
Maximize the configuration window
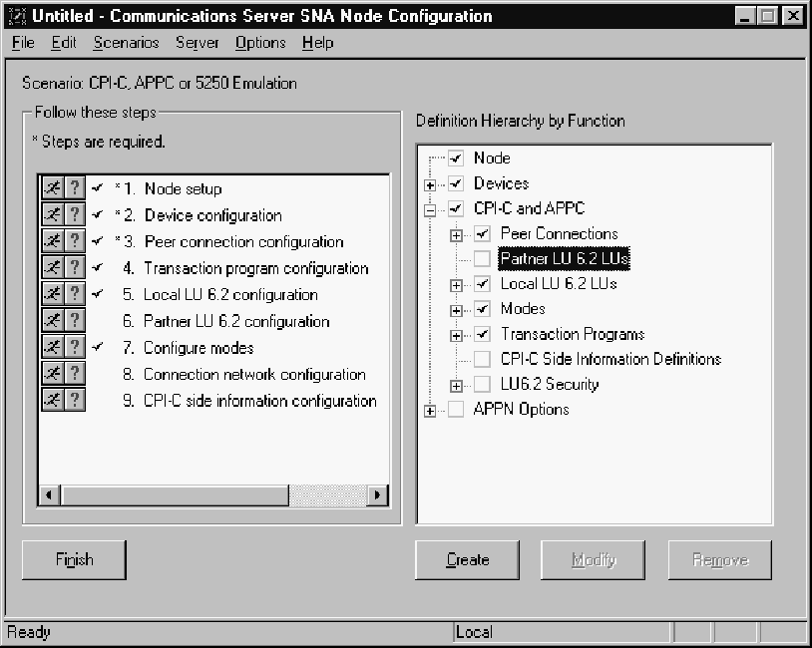768,16
